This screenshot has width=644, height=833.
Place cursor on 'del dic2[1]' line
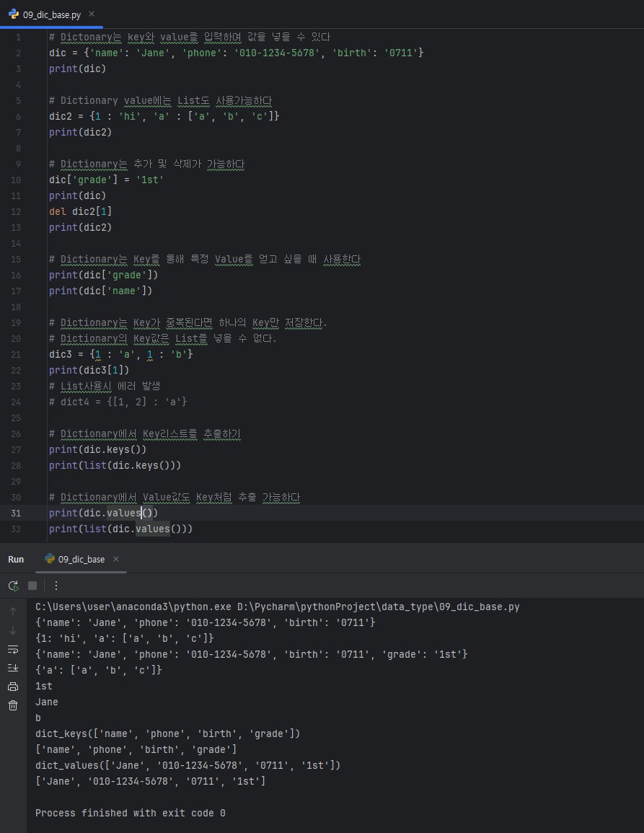point(80,211)
